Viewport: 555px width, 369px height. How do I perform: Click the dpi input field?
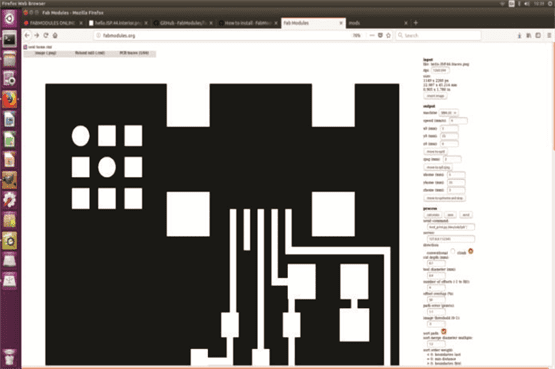(x=440, y=70)
